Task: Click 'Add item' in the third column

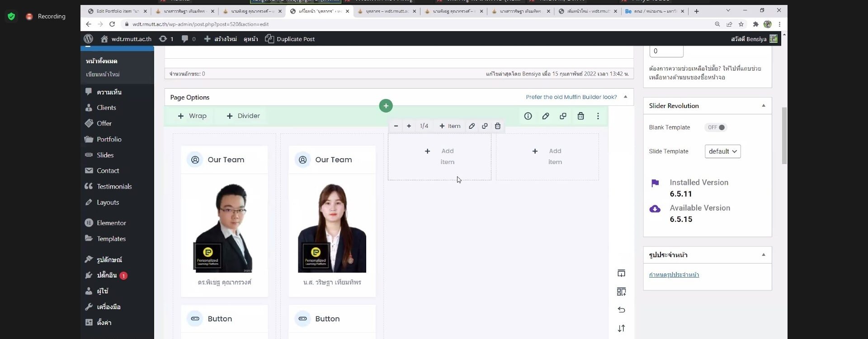Action: tap(439, 156)
